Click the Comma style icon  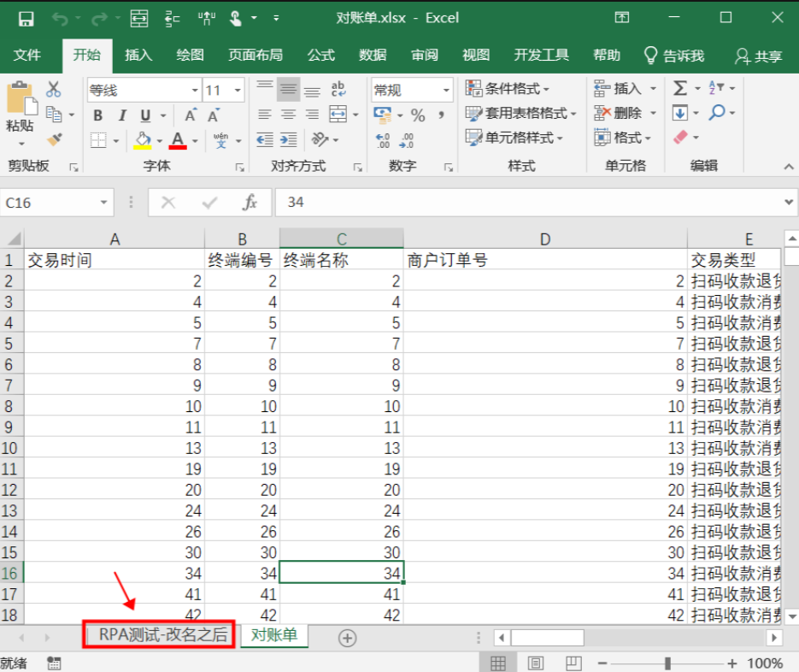pyautogui.click(x=441, y=115)
